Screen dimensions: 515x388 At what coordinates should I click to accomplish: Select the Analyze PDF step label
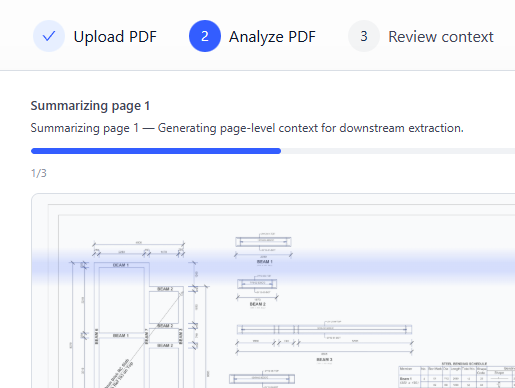pyautogui.click(x=272, y=37)
